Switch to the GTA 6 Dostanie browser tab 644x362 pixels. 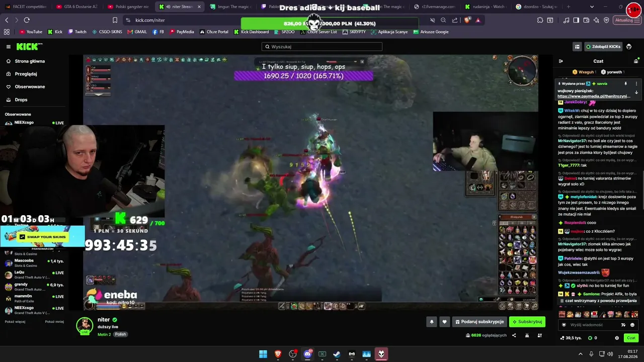[77, 7]
